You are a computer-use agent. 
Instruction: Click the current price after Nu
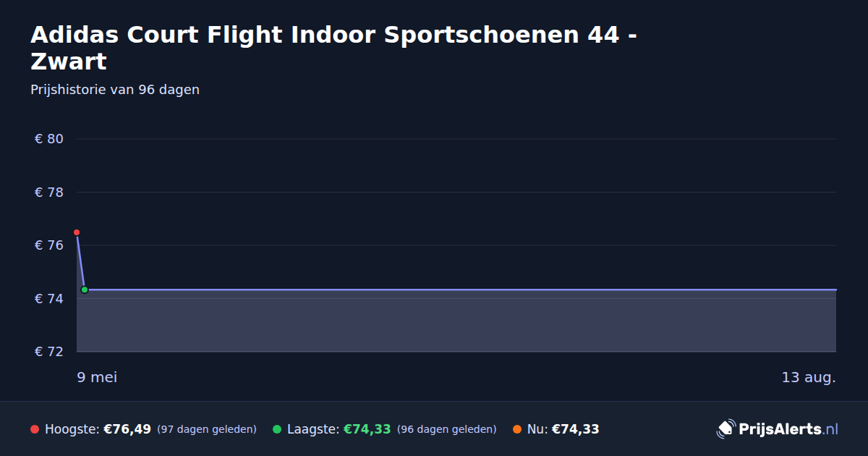575,429
